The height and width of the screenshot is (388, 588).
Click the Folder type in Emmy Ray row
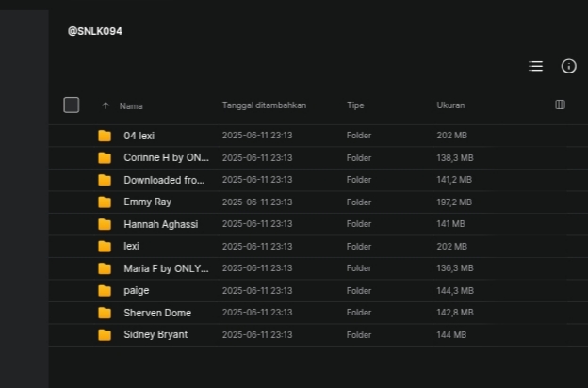(x=359, y=202)
